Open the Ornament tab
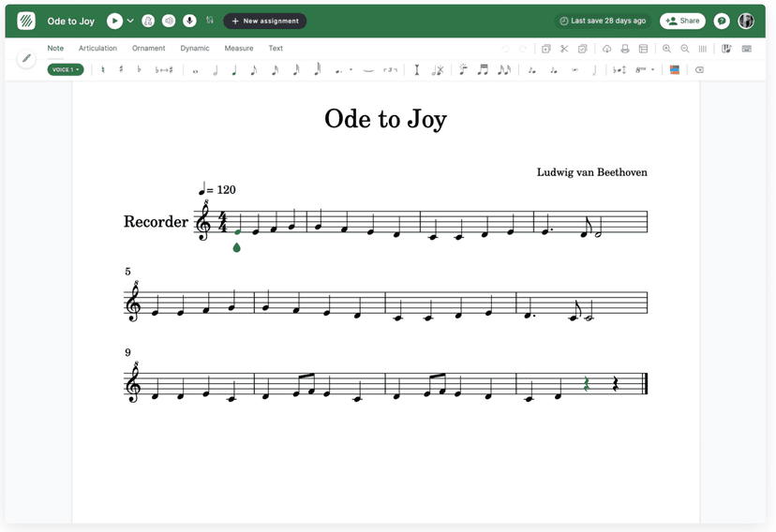Viewport: 776px width, 532px height. (x=148, y=48)
